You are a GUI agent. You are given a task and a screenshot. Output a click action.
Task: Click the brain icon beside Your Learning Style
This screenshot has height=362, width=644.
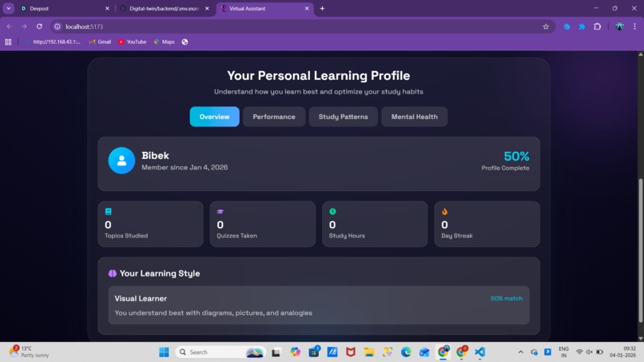point(112,273)
